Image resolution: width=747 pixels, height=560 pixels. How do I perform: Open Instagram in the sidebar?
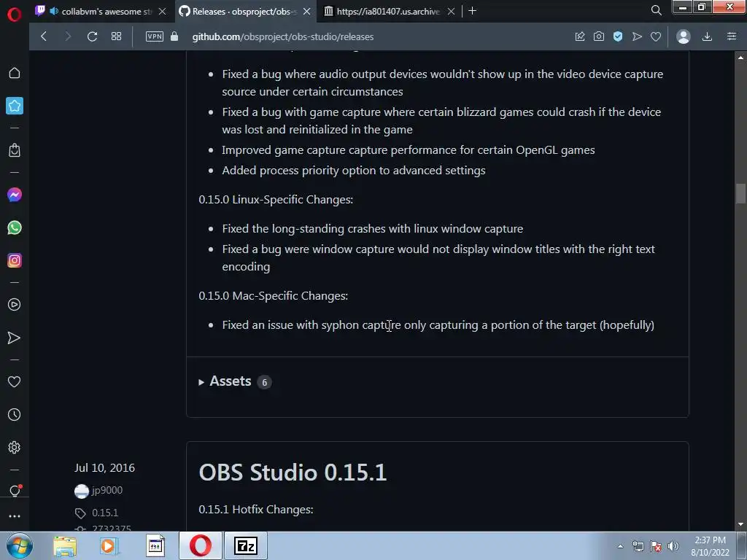click(15, 260)
